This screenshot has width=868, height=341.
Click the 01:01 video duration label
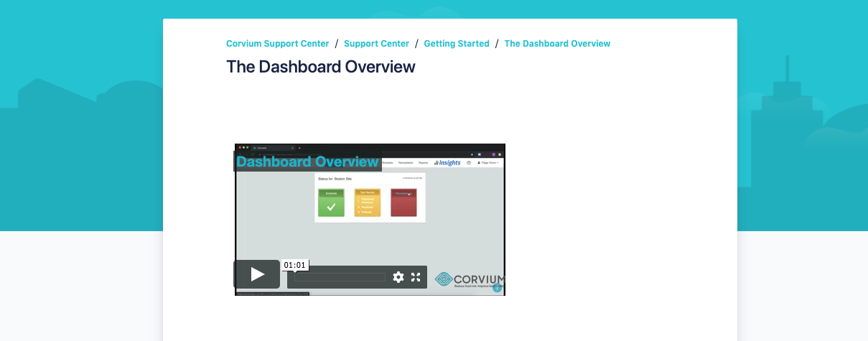point(295,265)
